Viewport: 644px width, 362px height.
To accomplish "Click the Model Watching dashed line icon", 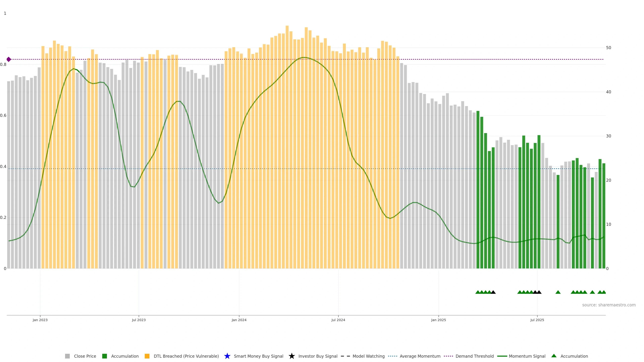I will coord(345,356).
